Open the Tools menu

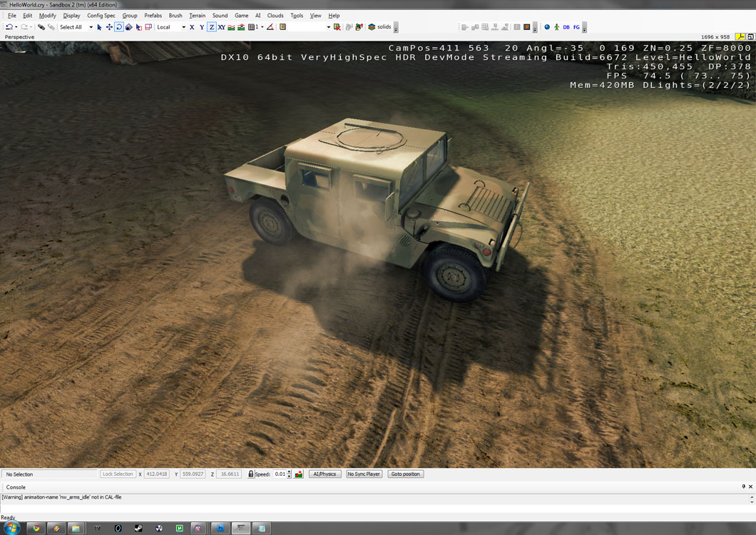[x=297, y=16]
